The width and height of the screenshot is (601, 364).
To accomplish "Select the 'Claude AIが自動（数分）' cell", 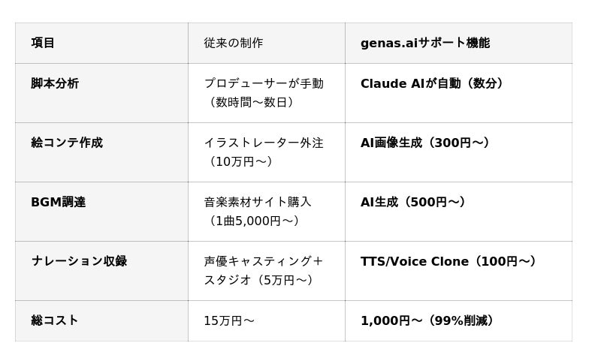I will coord(432,83).
